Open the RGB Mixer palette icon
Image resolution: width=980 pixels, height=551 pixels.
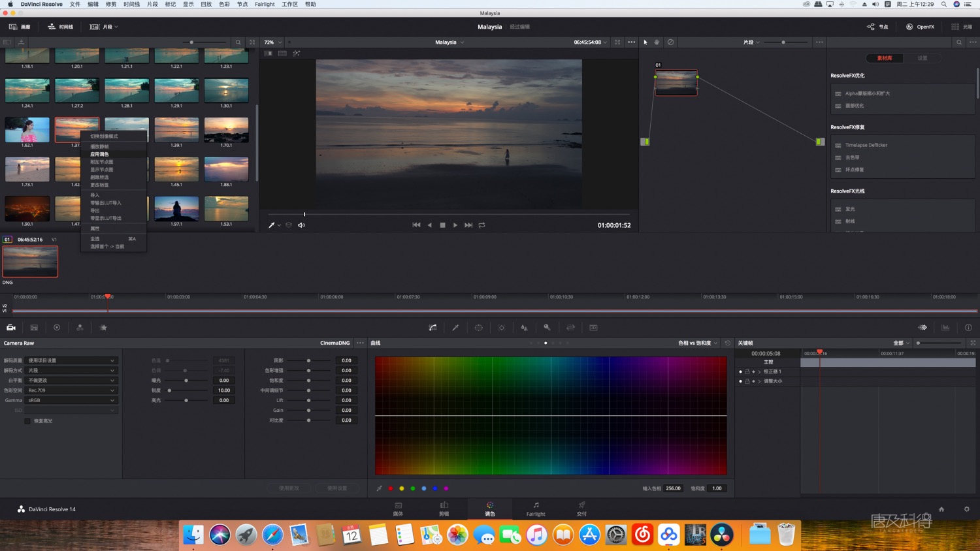pos(80,328)
